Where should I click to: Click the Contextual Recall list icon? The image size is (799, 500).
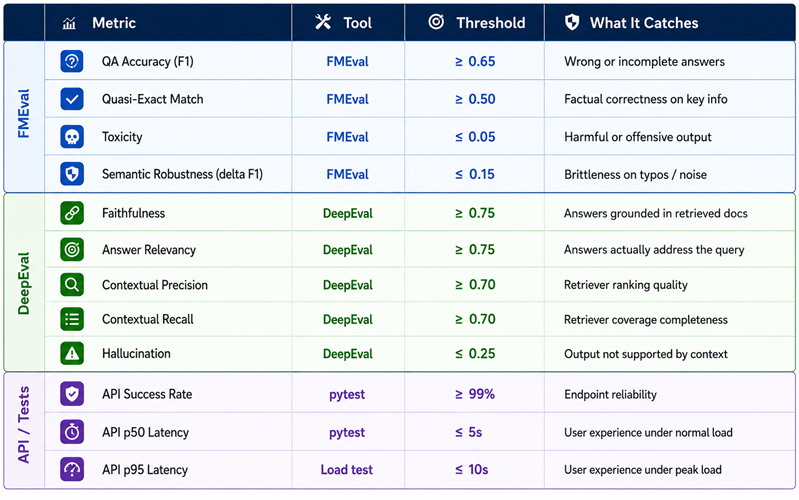tap(72, 319)
